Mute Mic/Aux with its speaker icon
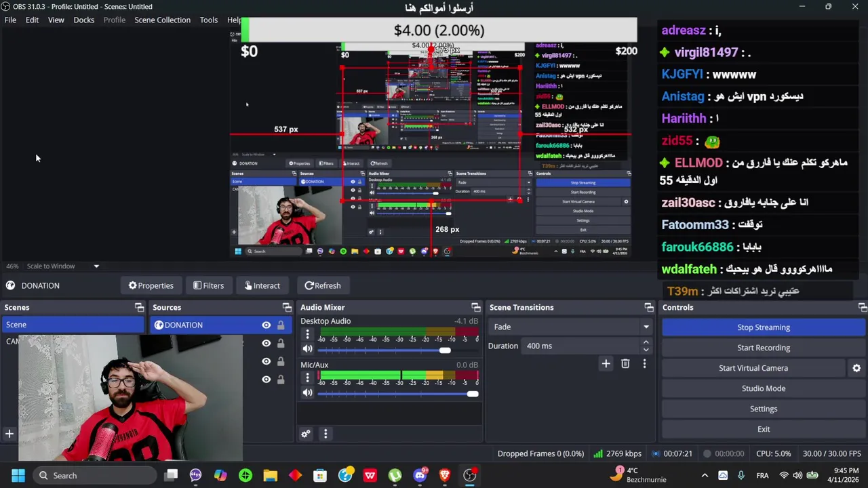The height and width of the screenshot is (488, 868). coord(307,393)
